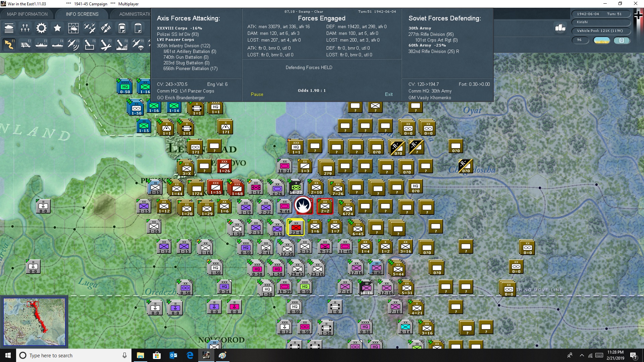The height and width of the screenshot is (362, 644).
Task: Select the F8 bomb city mode
Action: (x=122, y=44)
